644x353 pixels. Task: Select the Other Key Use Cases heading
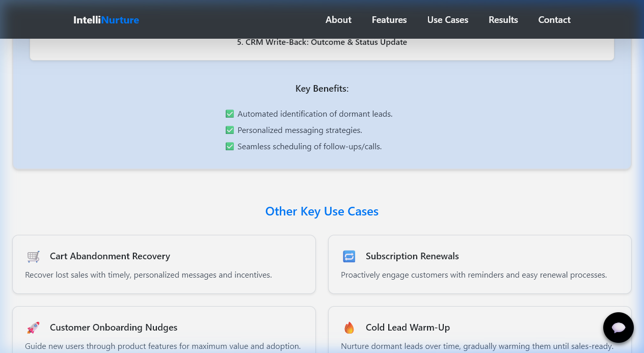click(x=322, y=211)
